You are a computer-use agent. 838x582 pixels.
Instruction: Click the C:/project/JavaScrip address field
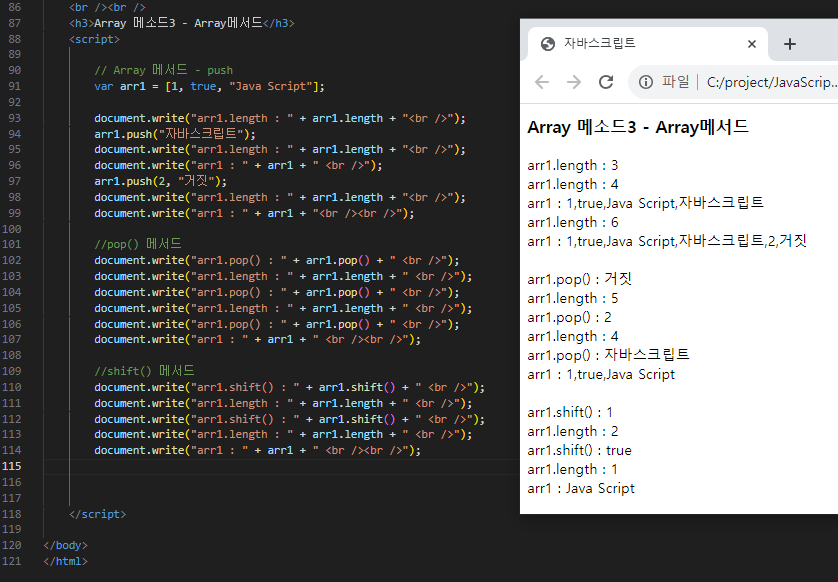(x=772, y=82)
